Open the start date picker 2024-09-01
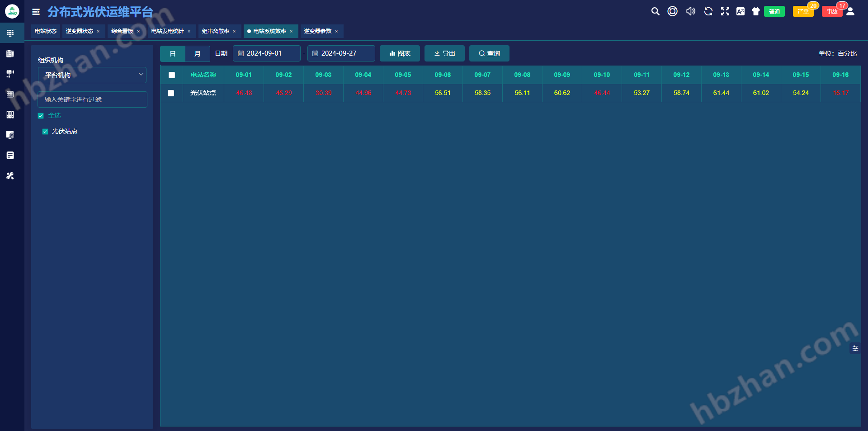Image resolution: width=868 pixels, height=431 pixels. (x=267, y=53)
